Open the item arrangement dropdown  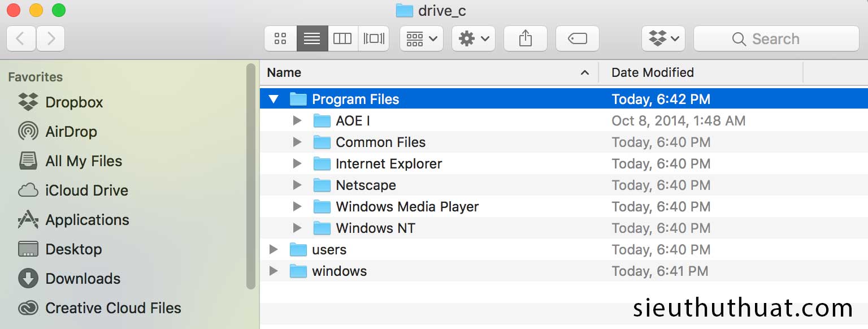click(x=422, y=38)
